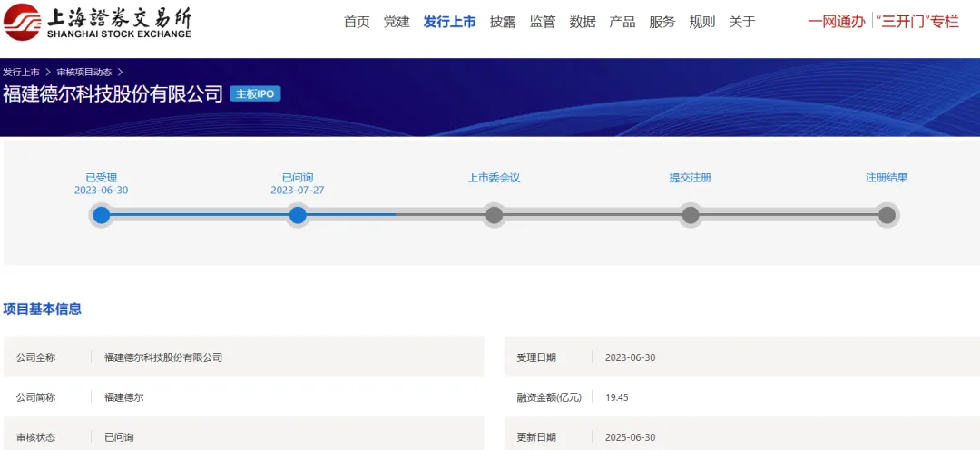Click the 注册结果 timeline node
This screenshot has width=980, height=450.
tap(887, 215)
